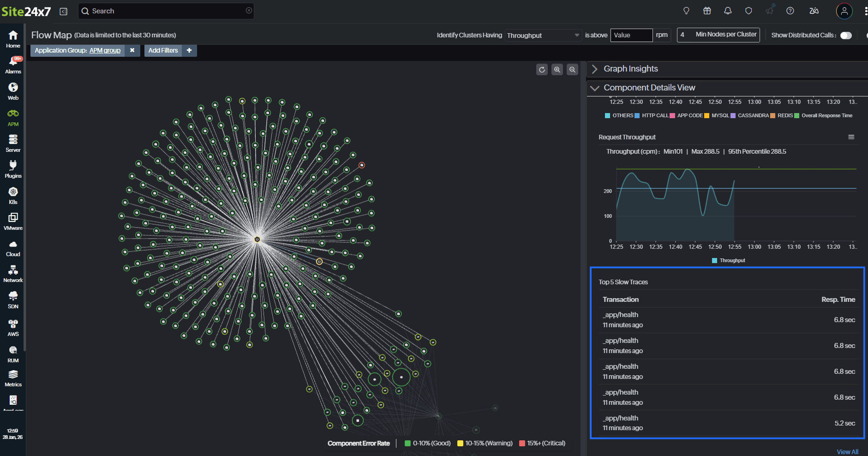Screen dimensions: 868x456
Task: Refresh the flow map
Action: [542, 69]
